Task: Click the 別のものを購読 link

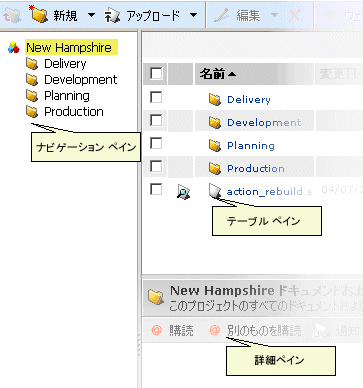Action: [x=264, y=331]
